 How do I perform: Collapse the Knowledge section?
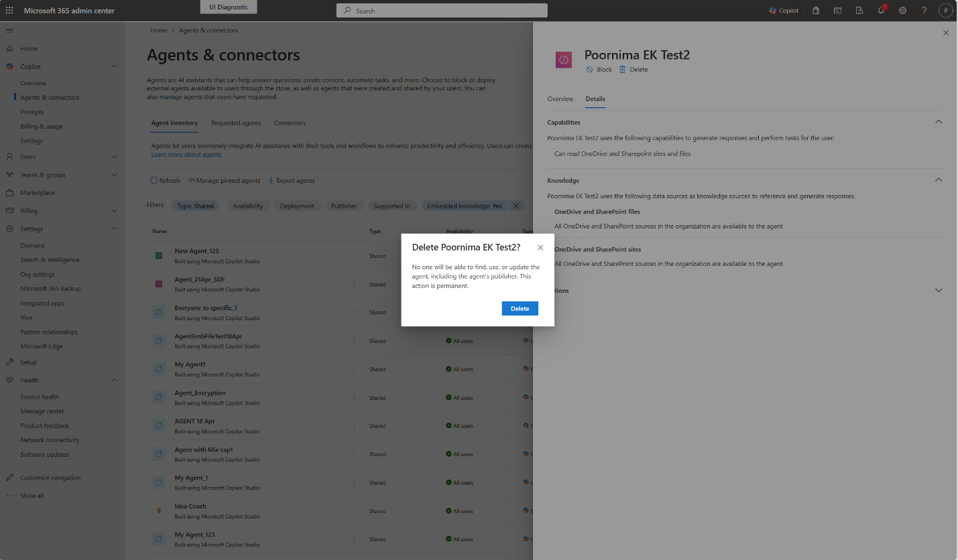click(939, 180)
